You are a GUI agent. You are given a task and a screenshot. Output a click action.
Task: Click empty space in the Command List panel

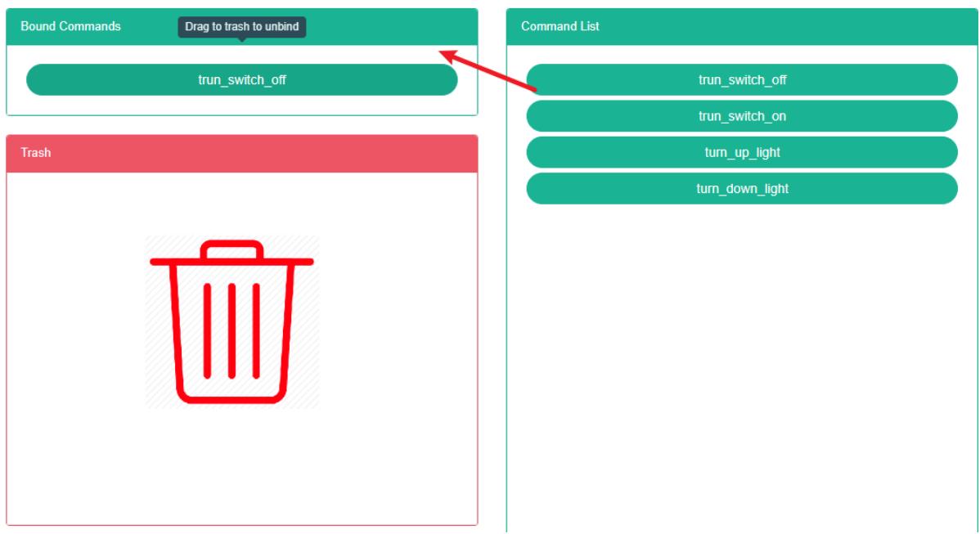[x=741, y=368]
